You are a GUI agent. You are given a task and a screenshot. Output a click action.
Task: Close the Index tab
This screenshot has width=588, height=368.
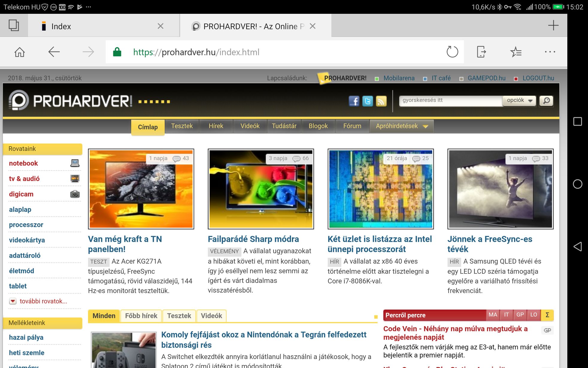click(x=160, y=26)
